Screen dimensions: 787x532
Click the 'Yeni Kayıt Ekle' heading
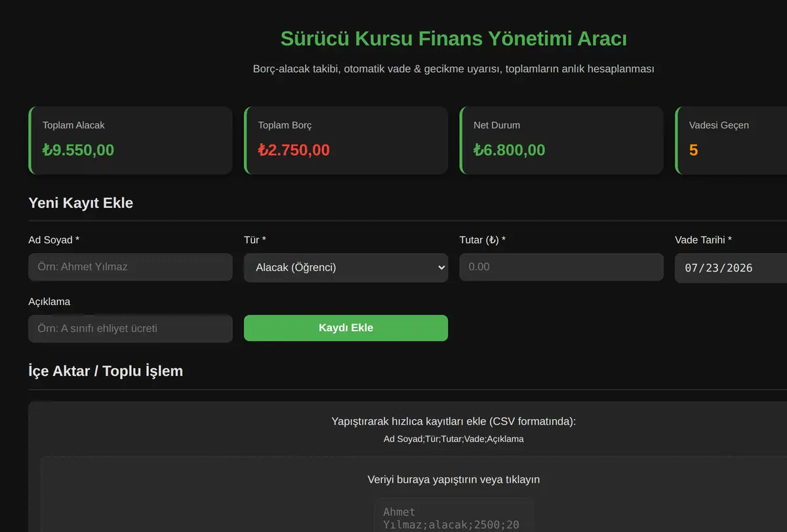click(x=81, y=203)
